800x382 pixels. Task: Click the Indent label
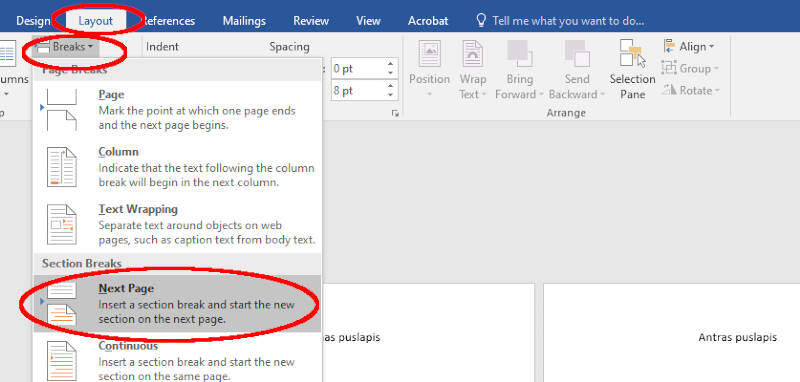(162, 46)
